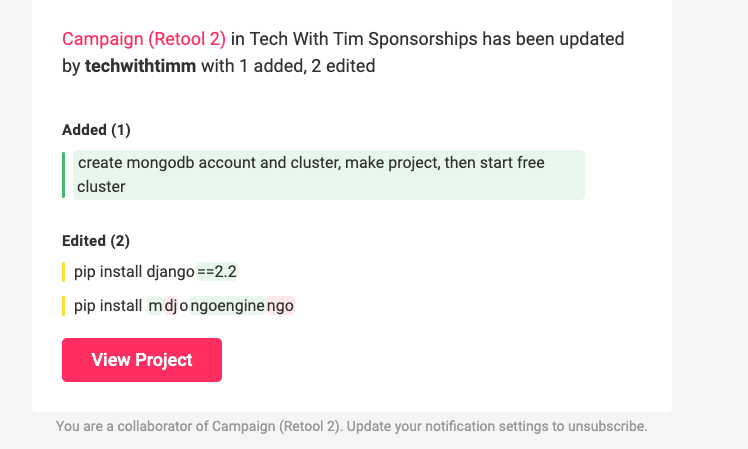Click the red-highlighted ngo removal at line end
748x449 pixels.
pyautogui.click(x=280, y=305)
